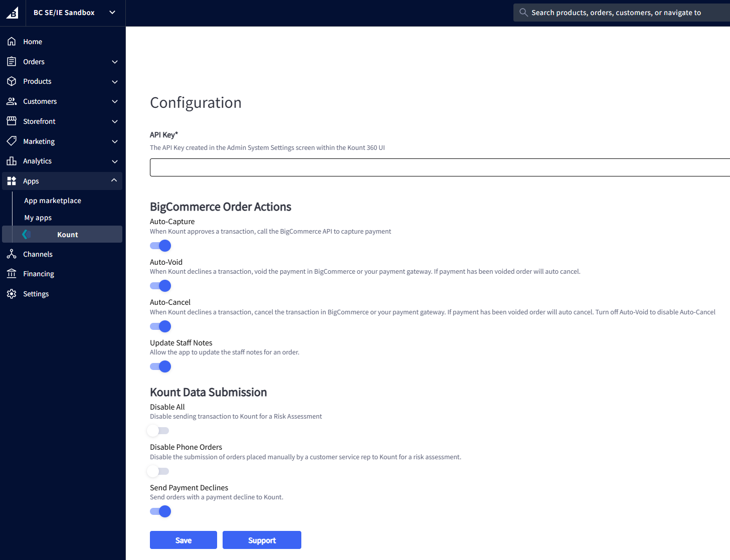
Task: Collapse the Apps menu chevron
Action: click(114, 180)
